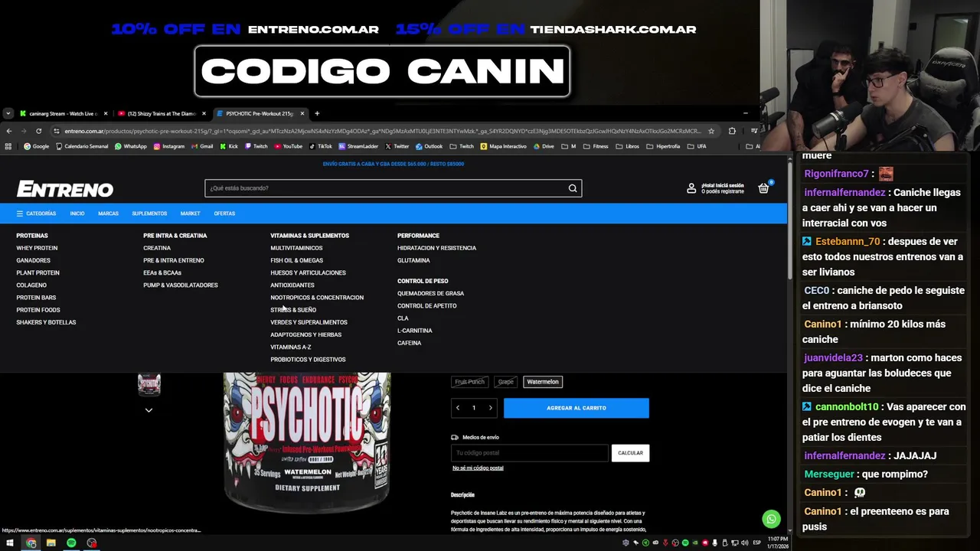Open the TikTok bookmark
980x551 pixels.
(321, 146)
